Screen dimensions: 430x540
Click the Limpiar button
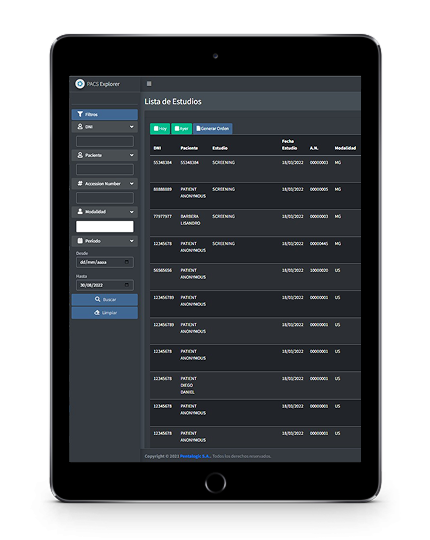(105, 313)
